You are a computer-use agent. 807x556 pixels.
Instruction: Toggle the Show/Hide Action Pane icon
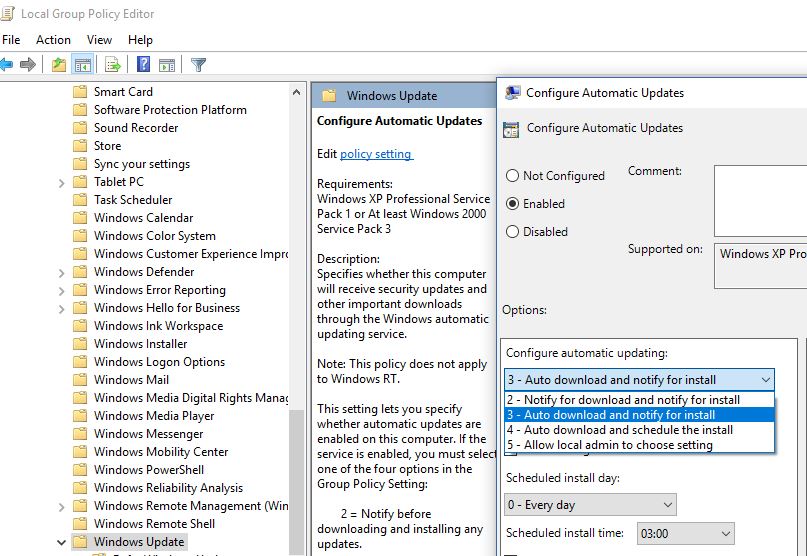pyautogui.click(x=167, y=65)
